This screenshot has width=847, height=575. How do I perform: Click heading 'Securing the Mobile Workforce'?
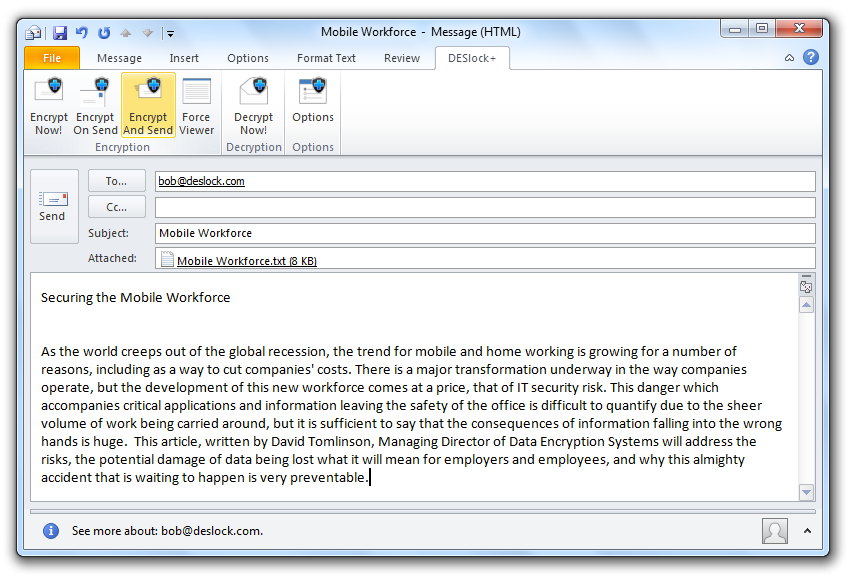tap(136, 298)
